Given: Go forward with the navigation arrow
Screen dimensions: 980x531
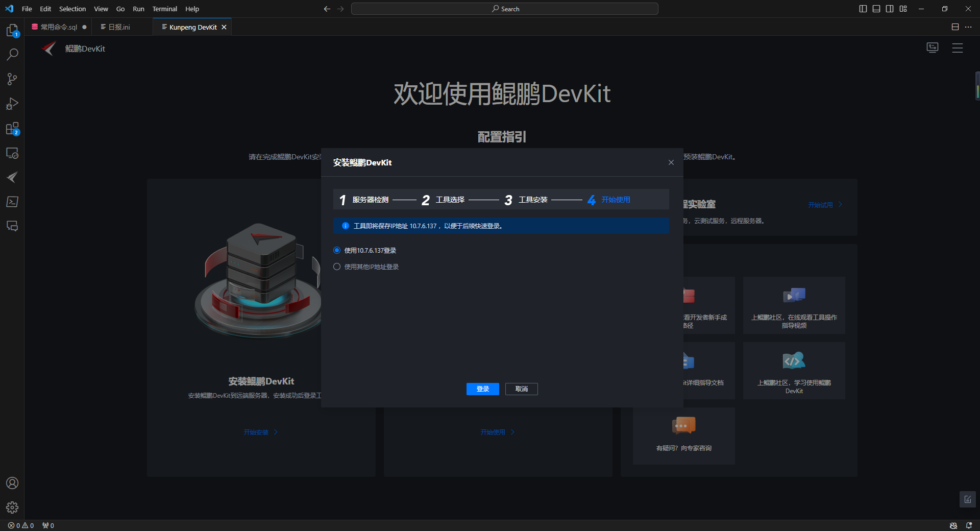Looking at the screenshot, I should [x=340, y=9].
